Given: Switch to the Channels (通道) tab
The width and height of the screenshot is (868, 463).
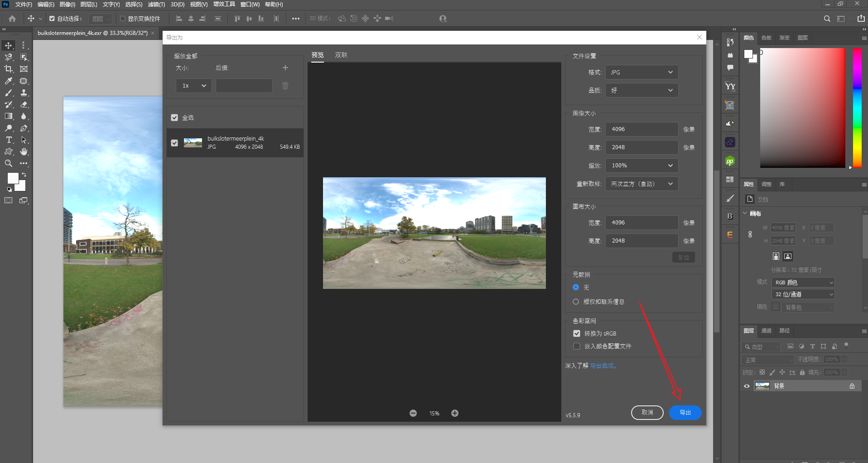Looking at the screenshot, I should [x=767, y=331].
